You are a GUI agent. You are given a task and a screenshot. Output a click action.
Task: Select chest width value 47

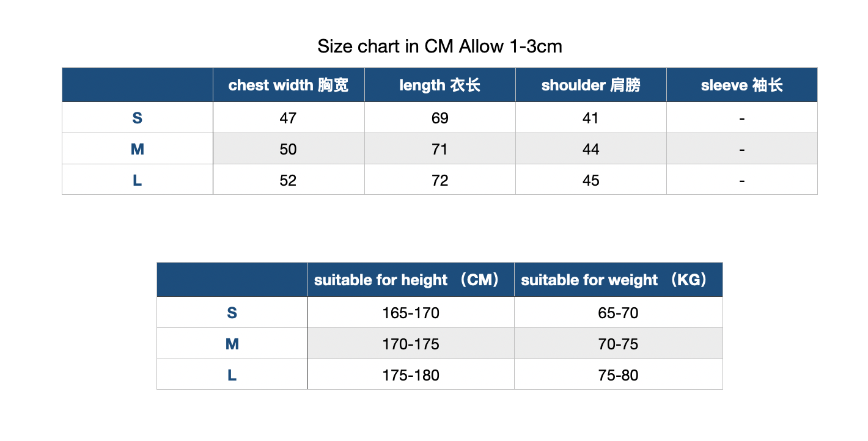click(x=289, y=118)
